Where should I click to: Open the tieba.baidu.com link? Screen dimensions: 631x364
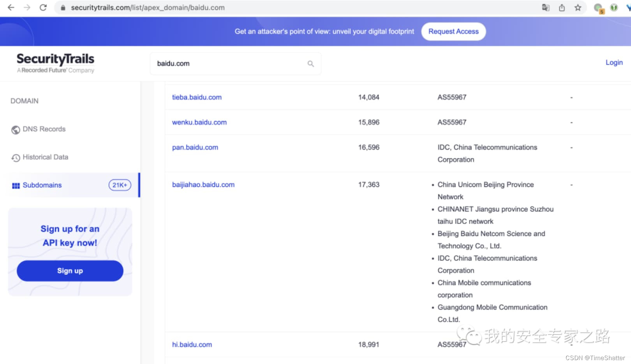click(197, 97)
